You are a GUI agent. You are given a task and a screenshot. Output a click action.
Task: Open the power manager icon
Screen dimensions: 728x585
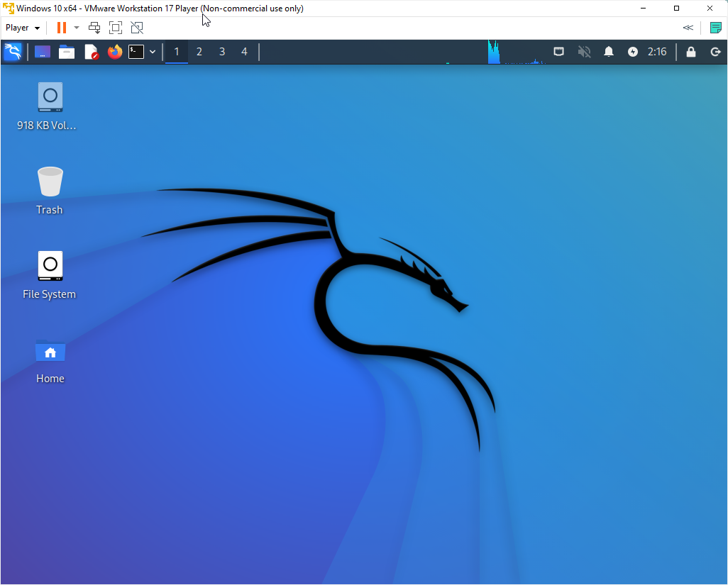coord(632,52)
